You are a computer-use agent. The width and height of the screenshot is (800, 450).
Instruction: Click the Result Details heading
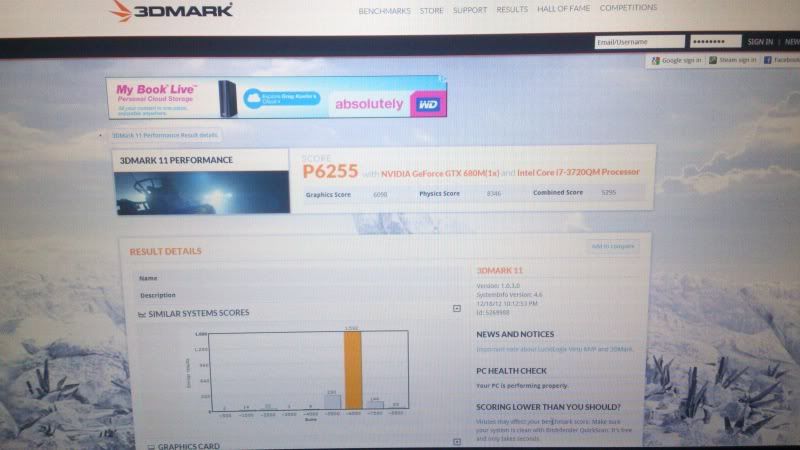click(165, 252)
